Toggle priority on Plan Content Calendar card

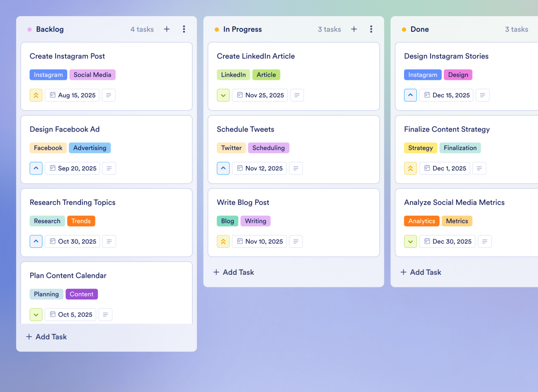pyautogui.click(x=36, y=314)
